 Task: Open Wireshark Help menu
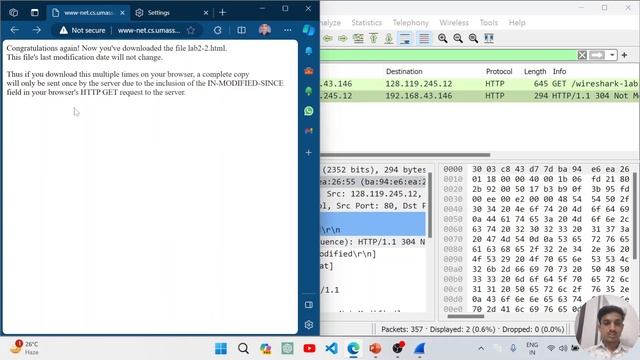click(x=517, y=23)
